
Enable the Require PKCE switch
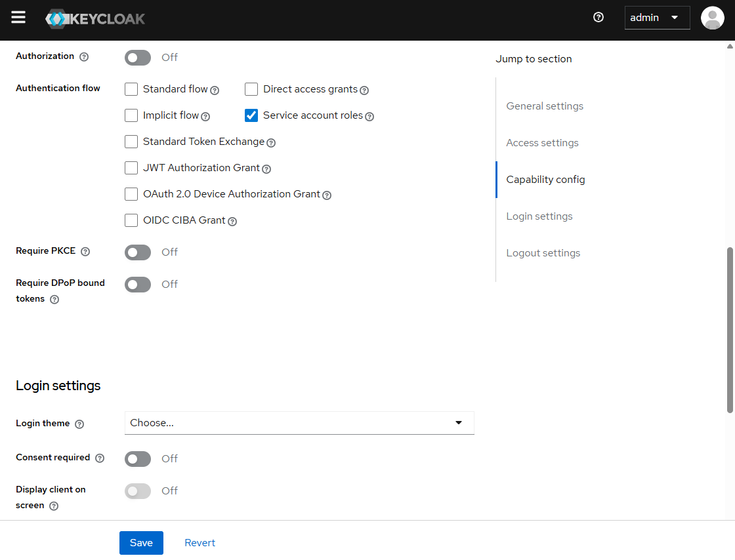(x=138, y=252)
